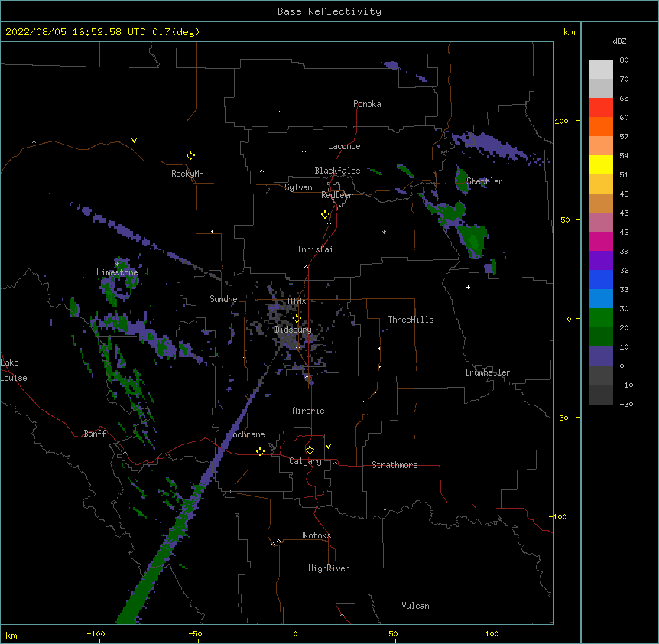
Task: Click the yellow diamond marker above Calgary
Action: 310,450
